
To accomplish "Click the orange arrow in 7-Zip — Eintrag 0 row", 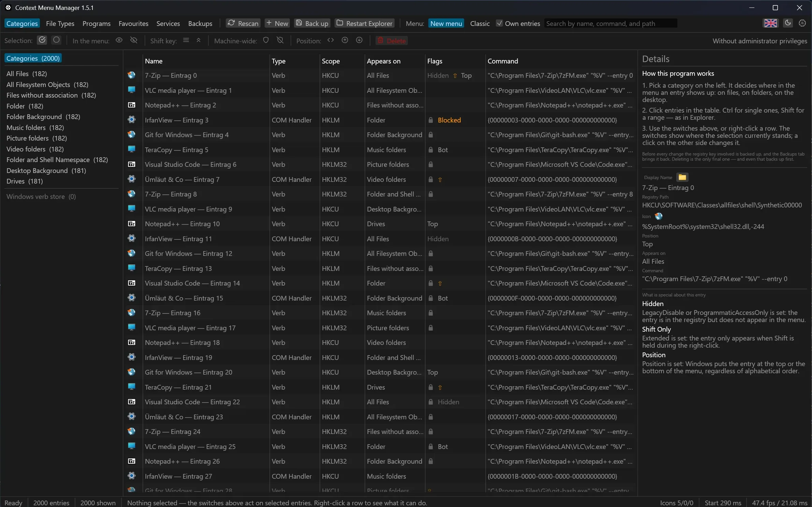I will click(455, 75).
